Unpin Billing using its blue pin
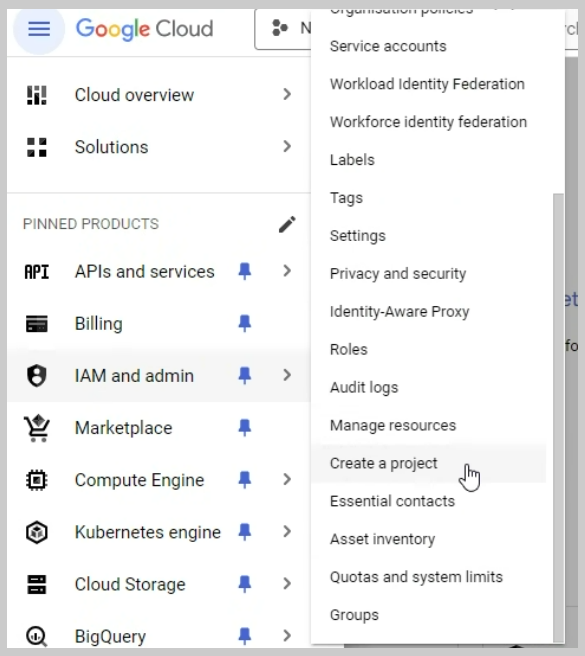Image resolution: width=585 pixels, height=656 pixels. pos(245,323)
